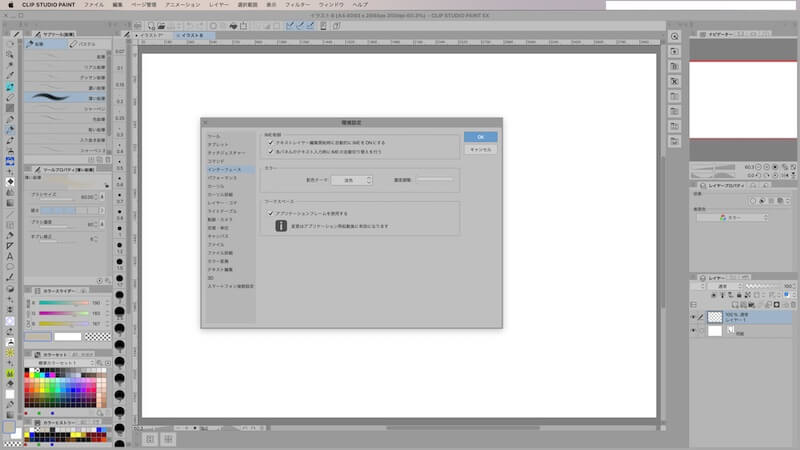Select the Text tool marked A

[9, 256]
